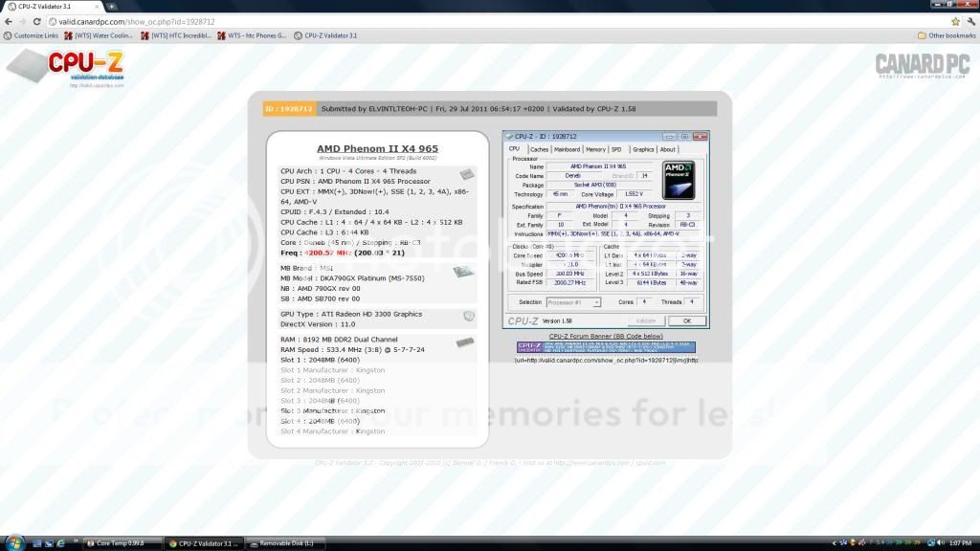Viewport: 980px width, 551px height.
Task: Open the Memory tab in CPU-Z
Action: point(595,149)
